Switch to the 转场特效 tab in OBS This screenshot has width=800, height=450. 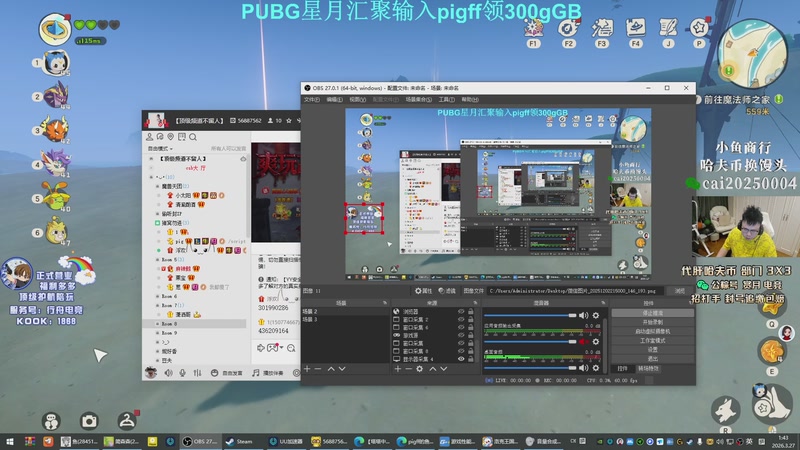648,368
